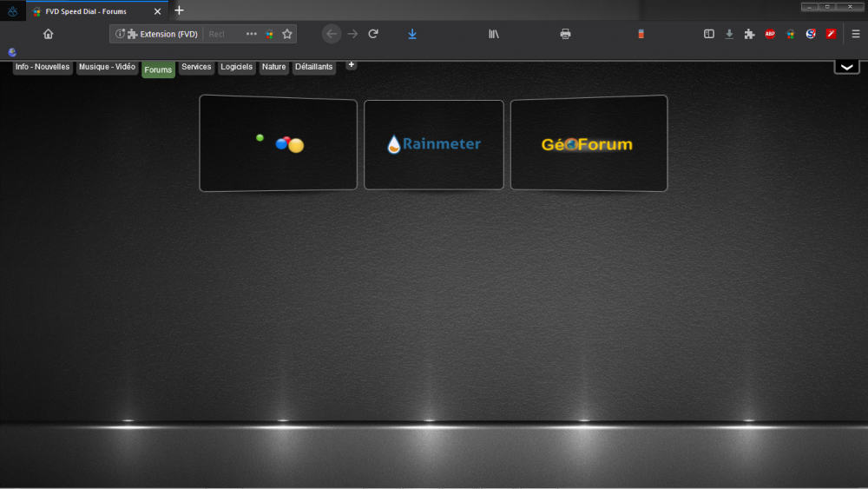
Task: Click the FVD Speed Dial toolbar extension icon
Action: click(791, 34)
